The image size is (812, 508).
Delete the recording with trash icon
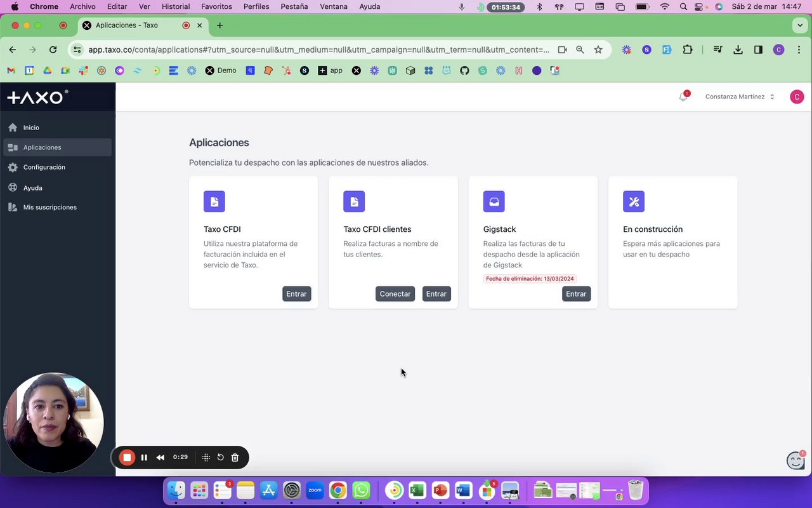click(x=235, y=457)
